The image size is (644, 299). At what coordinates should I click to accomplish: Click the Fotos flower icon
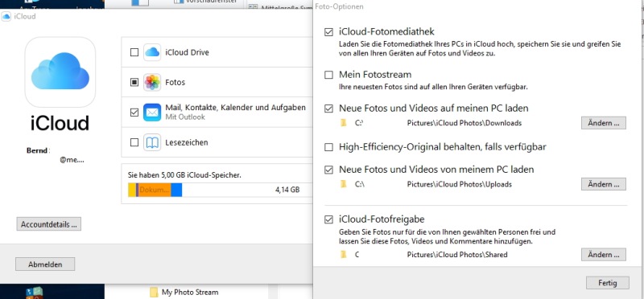[152, 83]
